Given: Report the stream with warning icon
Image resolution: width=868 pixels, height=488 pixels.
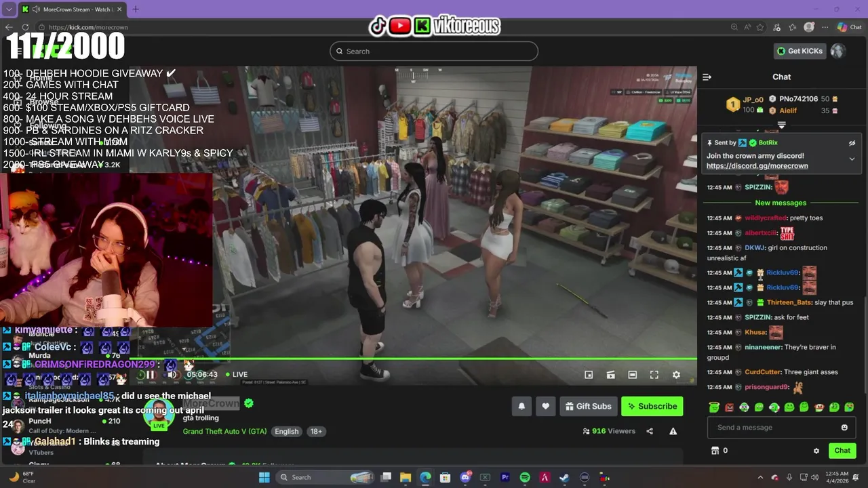Looking at the screenshot, I should [673, 431].
